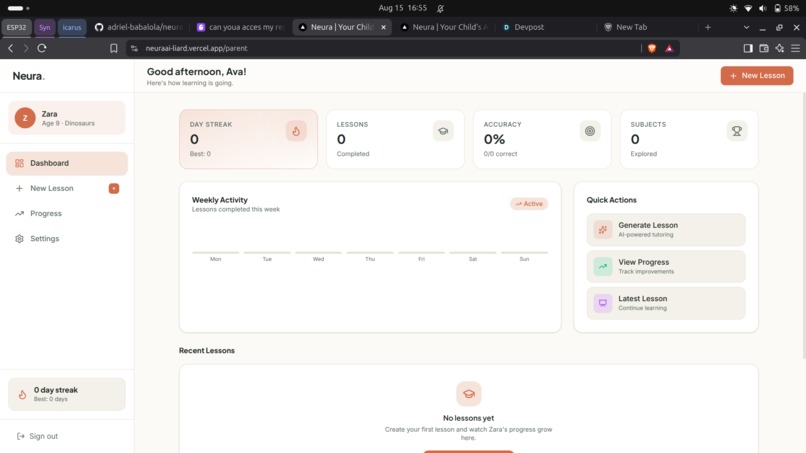Click the orange New Lesson button
This screenshot has height=453, width=806.
(x=757, y=76)
